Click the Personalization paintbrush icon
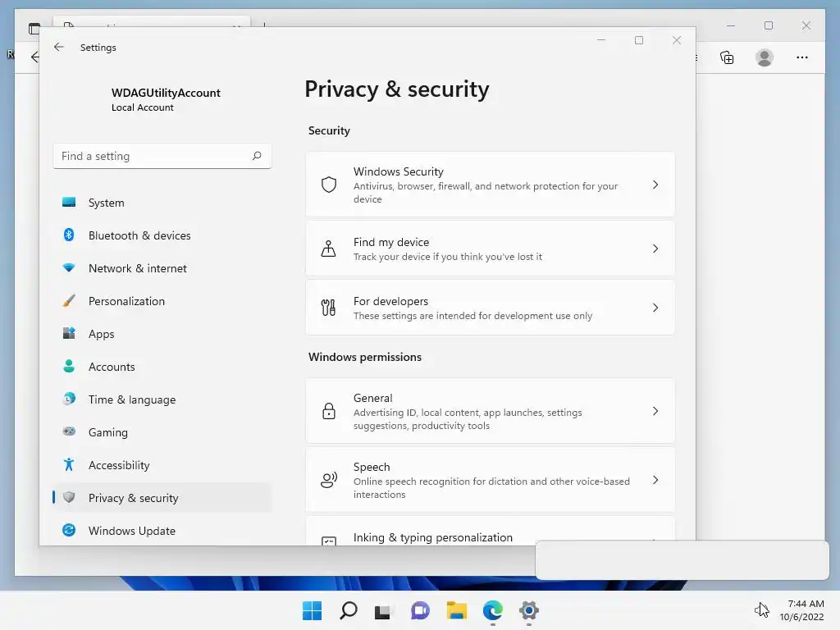The width and height of the screenshot is (840, 630). 69,300
